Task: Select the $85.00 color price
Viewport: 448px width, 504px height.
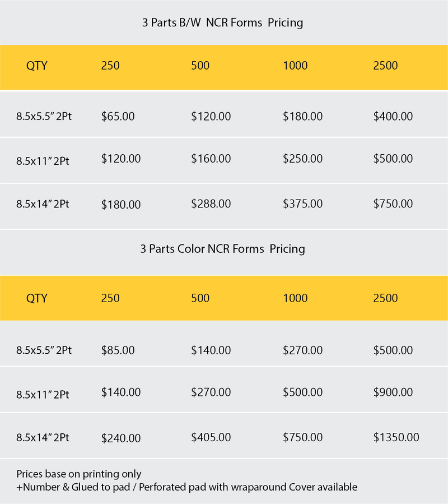Action: point(118,350)
